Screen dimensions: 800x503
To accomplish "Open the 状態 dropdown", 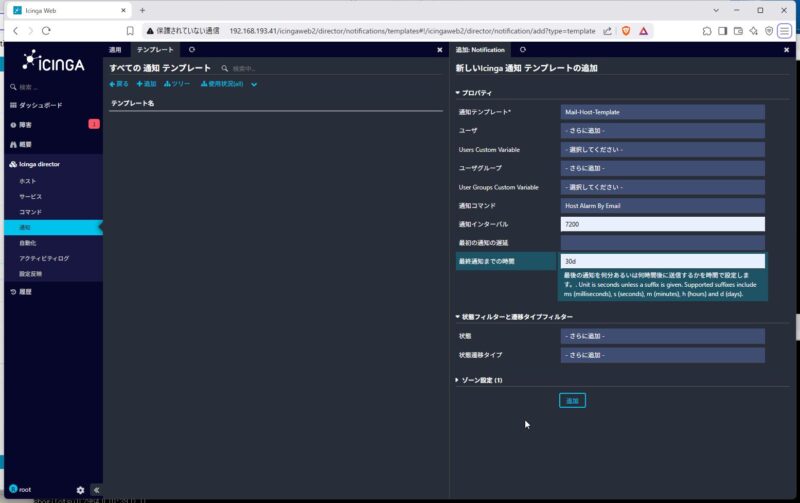I will [x=662, y=336].
